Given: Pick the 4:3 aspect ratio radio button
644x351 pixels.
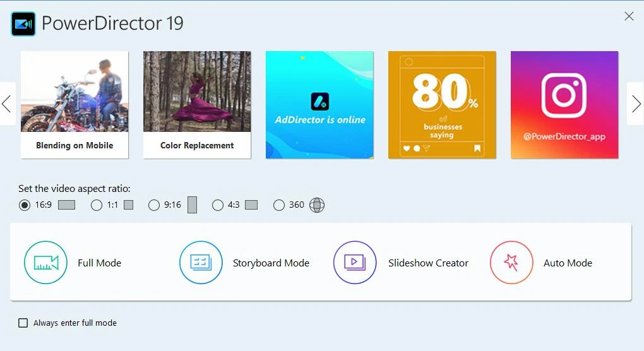Looking at the screenshot, I should coord(218,205).
